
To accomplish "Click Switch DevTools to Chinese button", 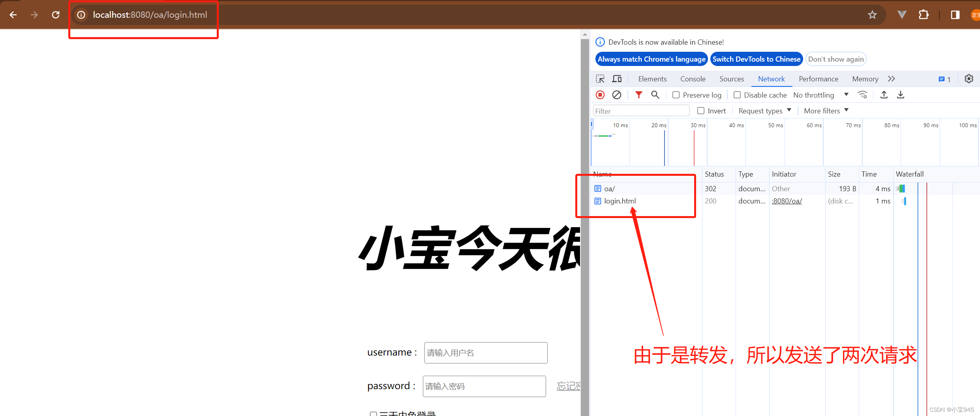I will (x=757, y=59).
